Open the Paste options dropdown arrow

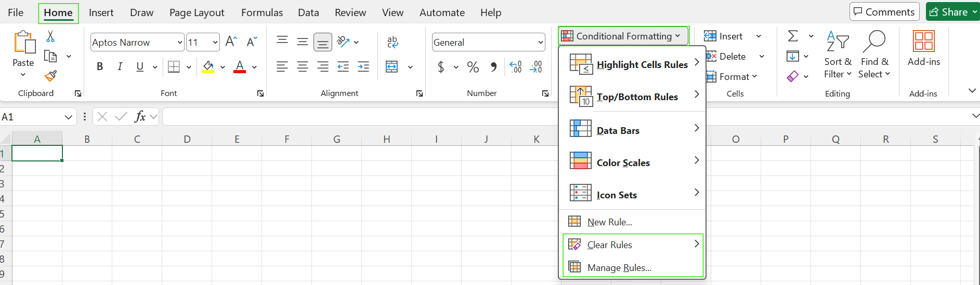[x=23, y=75]
